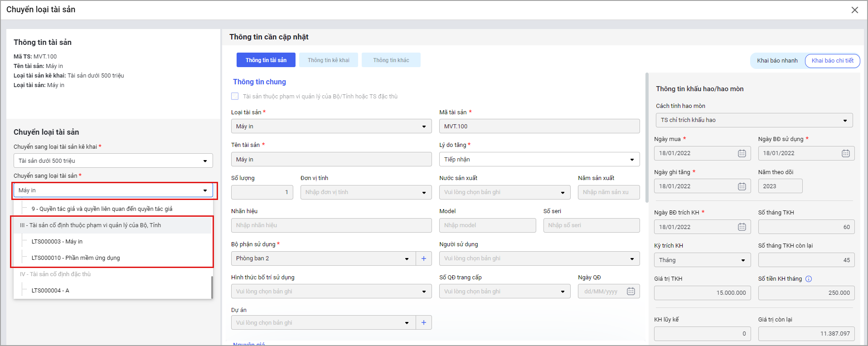868x346 pixels.
Task: Click info icon beside Số tiền KH tháng
Action: tap(809, 279)
